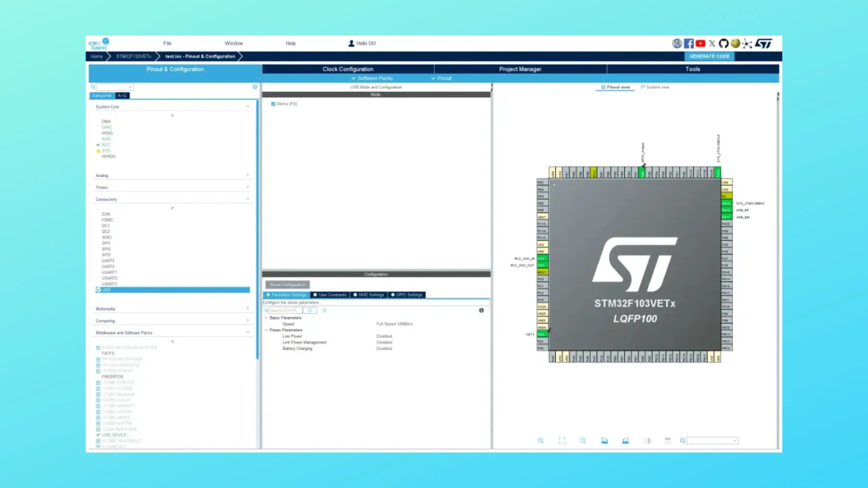Viewport: 868px width, 488px height.
Task: Switch to A->Z sorting toggle
Action: click(122, 96)
